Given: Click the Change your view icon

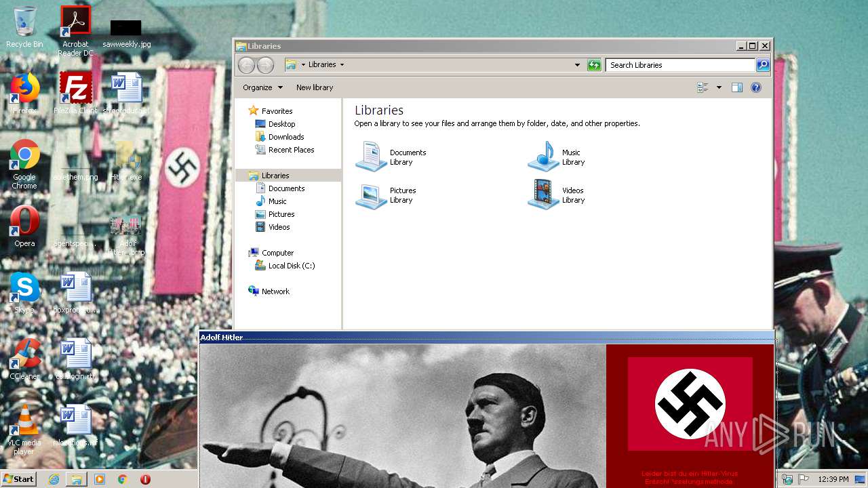Looking at the screenshot, I should click(703, 87).
